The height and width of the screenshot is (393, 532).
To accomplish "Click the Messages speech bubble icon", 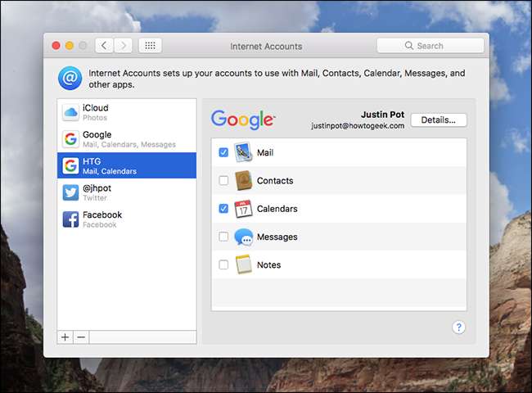I will coord(244,237).
